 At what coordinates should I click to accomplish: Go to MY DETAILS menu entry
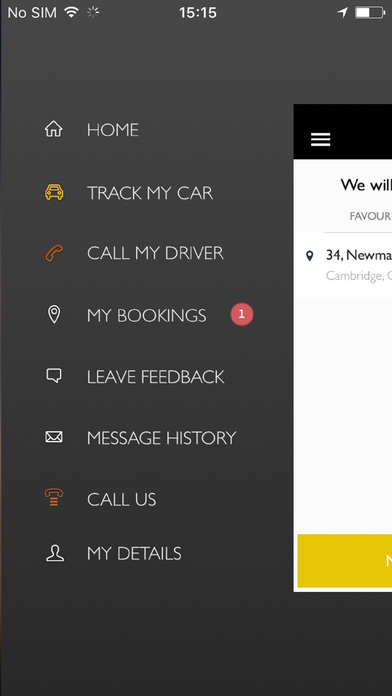coord(134,554)
